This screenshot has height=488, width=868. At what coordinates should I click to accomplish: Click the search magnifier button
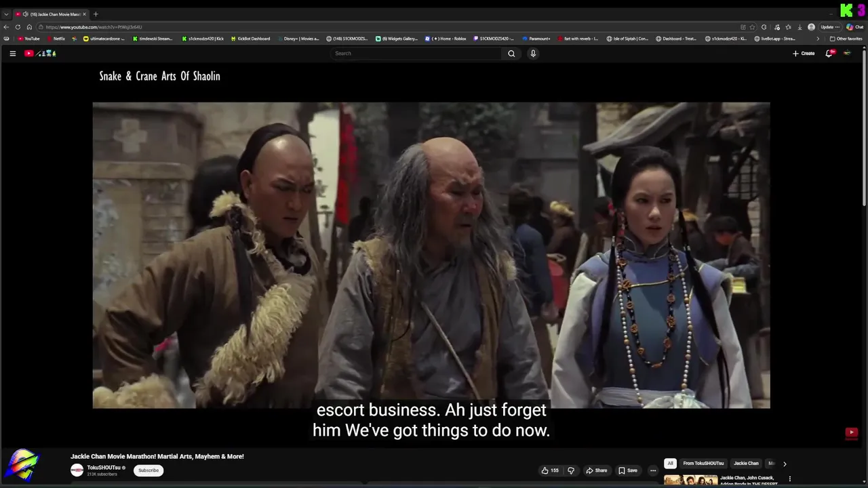tap(511, 54)
